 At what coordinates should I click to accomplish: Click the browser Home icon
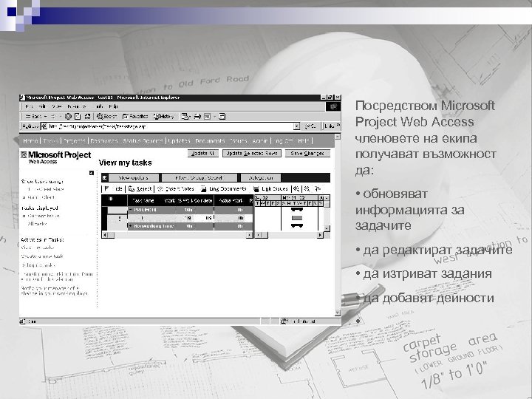87,117
